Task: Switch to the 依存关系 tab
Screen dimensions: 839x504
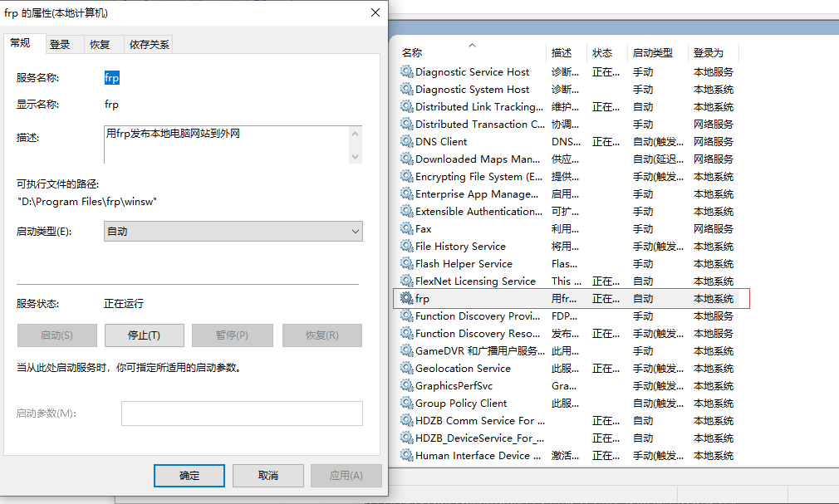Action: pos(150,45)
